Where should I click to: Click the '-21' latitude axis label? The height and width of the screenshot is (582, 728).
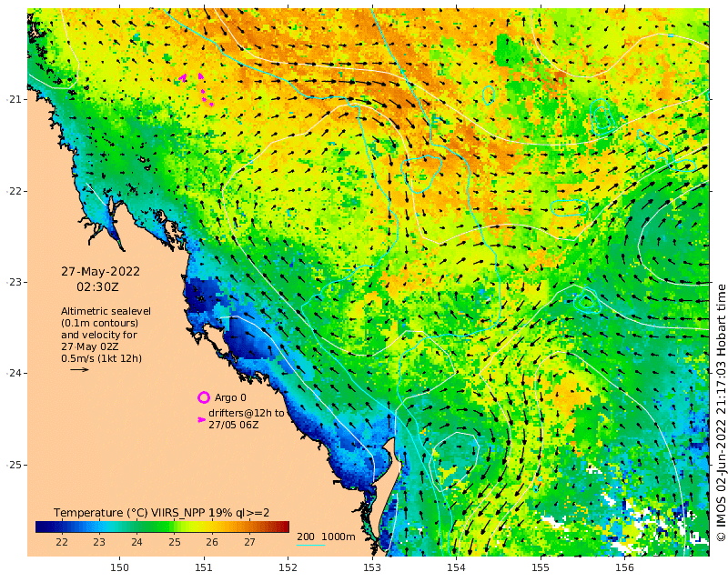click(13, 99)
